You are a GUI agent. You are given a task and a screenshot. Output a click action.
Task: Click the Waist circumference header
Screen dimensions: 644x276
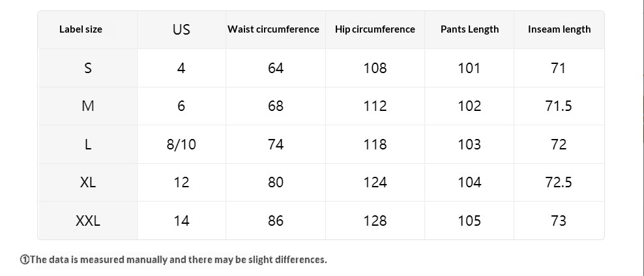pyautogui.click(x=273, y=29)
